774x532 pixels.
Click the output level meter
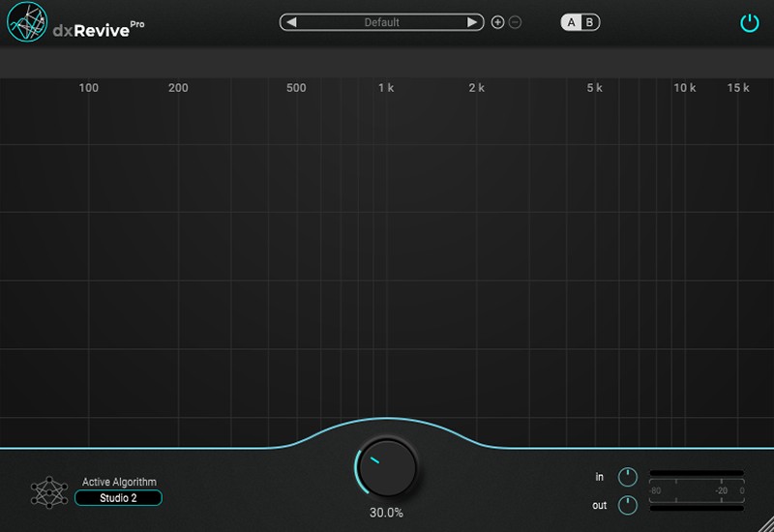[x=697, y=509]
